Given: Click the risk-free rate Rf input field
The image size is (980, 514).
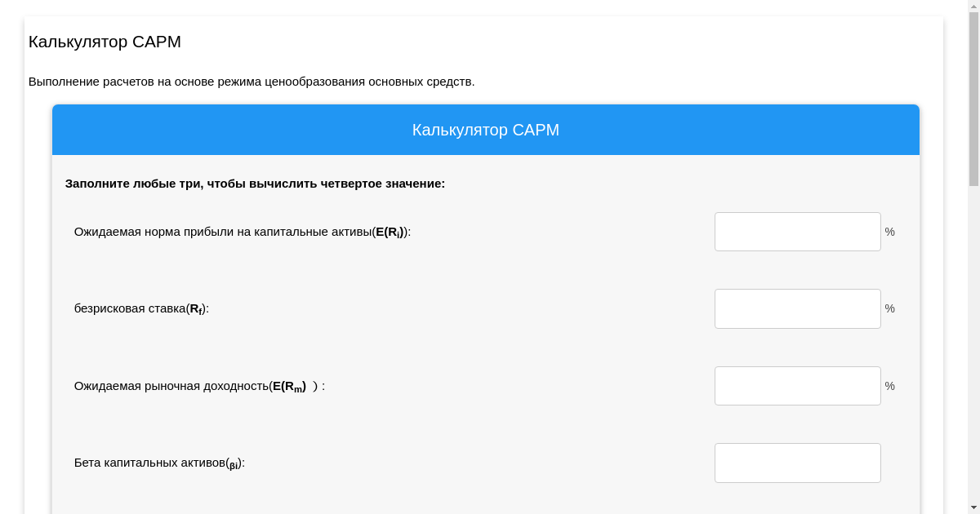Looking at the screenshot, I should 797,308.
